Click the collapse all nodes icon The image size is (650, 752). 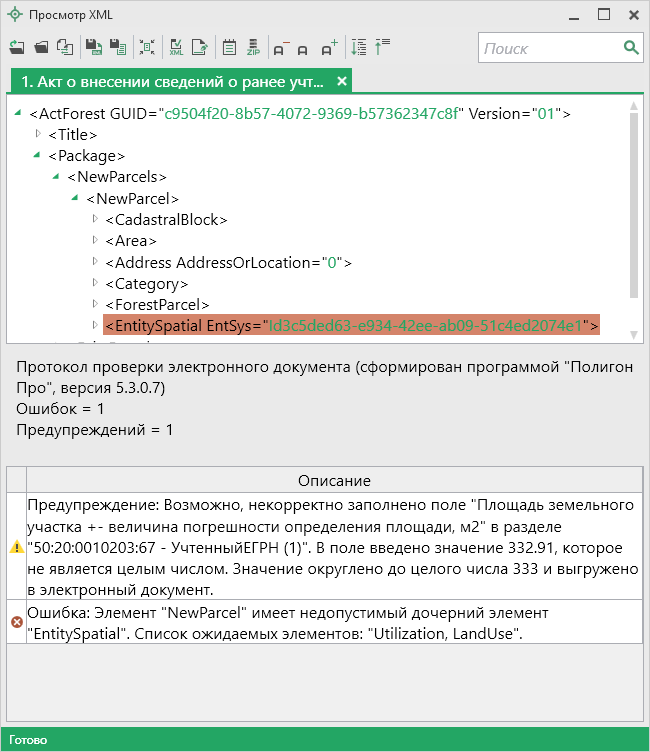383,47
